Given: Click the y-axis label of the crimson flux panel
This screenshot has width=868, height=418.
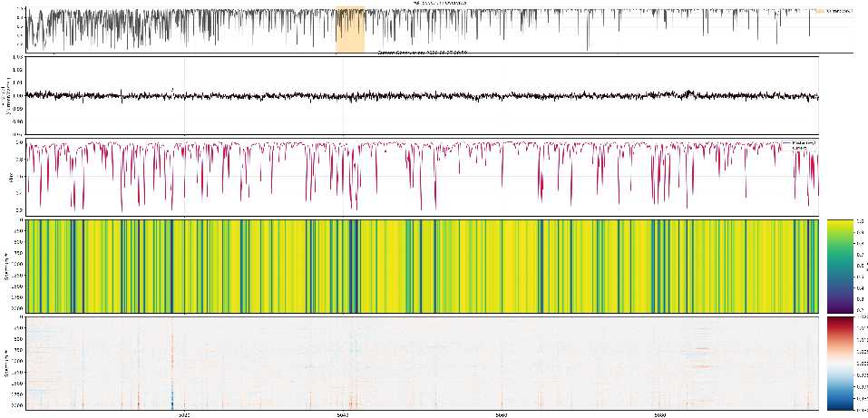Looking at the screenshot, I should (x=9, y=177).
